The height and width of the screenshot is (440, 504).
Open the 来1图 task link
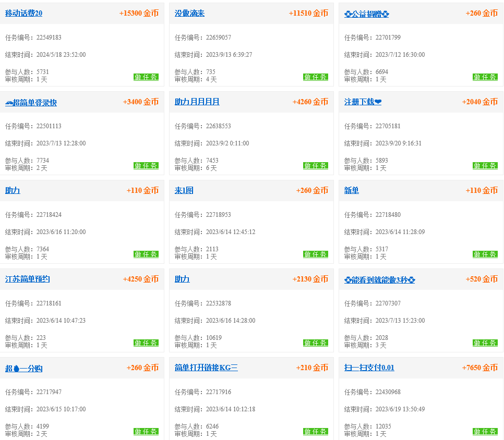(x=184, y=191)
